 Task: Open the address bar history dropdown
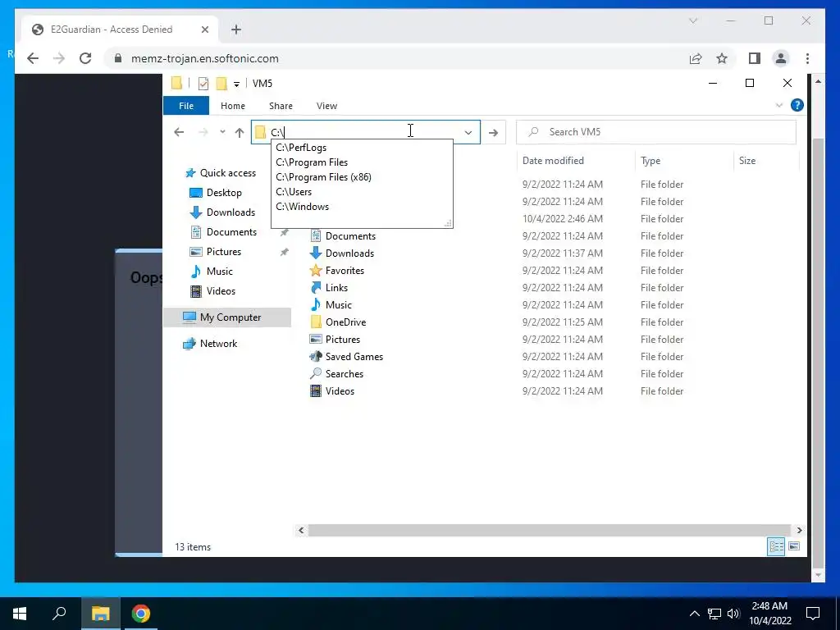point(468,132)
